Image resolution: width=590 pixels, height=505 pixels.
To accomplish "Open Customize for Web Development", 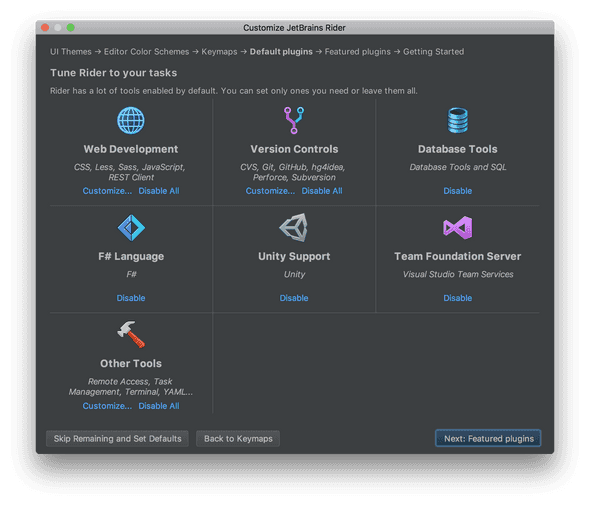I will pyautogui.click(x=107, y=191).
